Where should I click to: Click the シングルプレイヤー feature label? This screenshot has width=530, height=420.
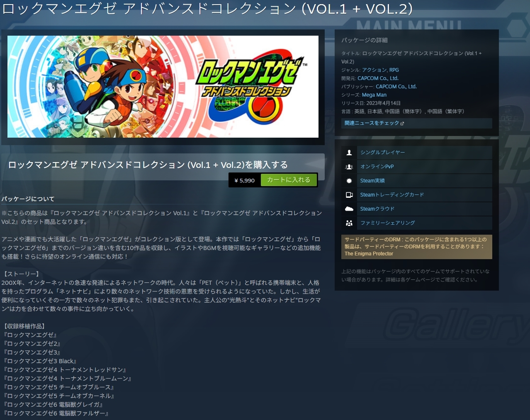382,153
